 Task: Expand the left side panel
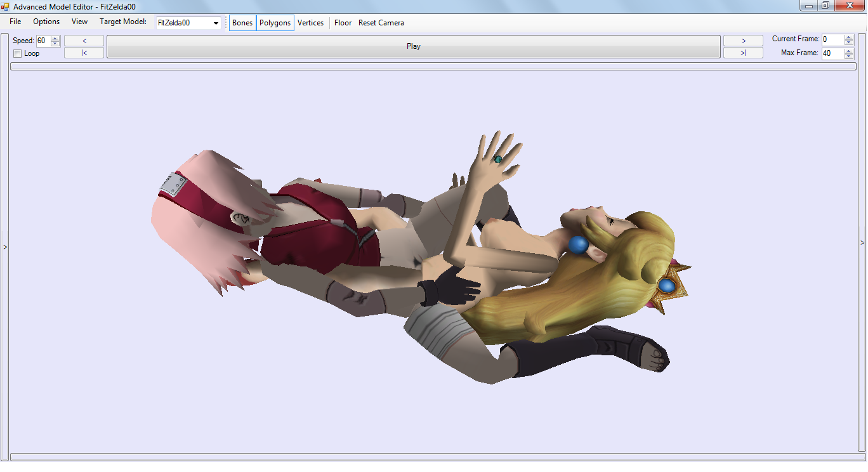(x=4, y=247)
